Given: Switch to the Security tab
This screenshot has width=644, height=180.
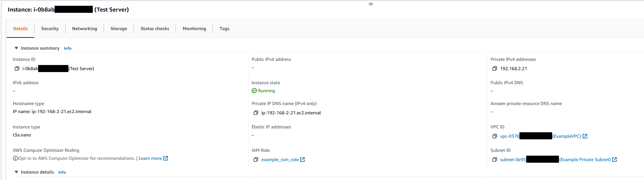Looking at the screenshot, I should (50, 29).
